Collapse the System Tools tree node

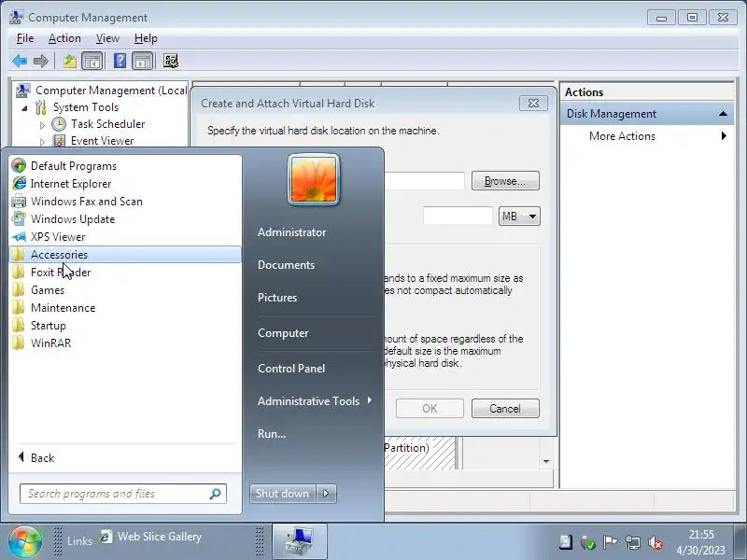coord(25,108)
